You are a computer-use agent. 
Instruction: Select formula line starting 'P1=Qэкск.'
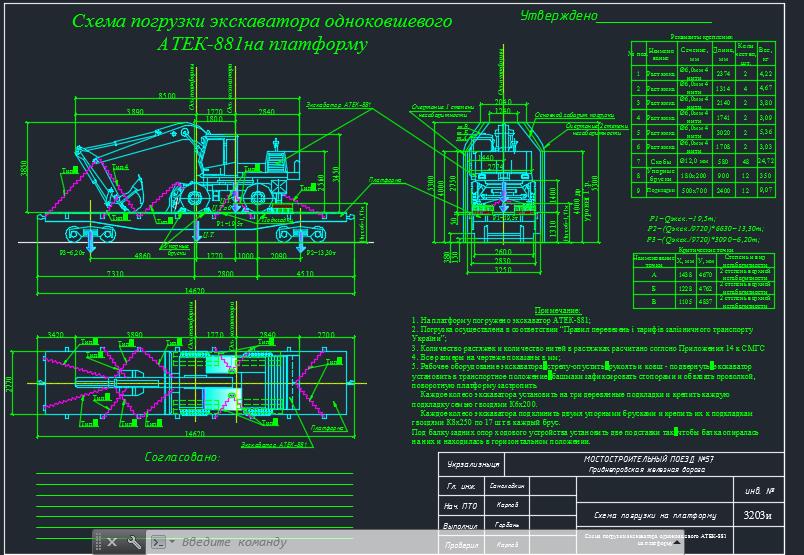pyautogui.click(x=681, y=218)
